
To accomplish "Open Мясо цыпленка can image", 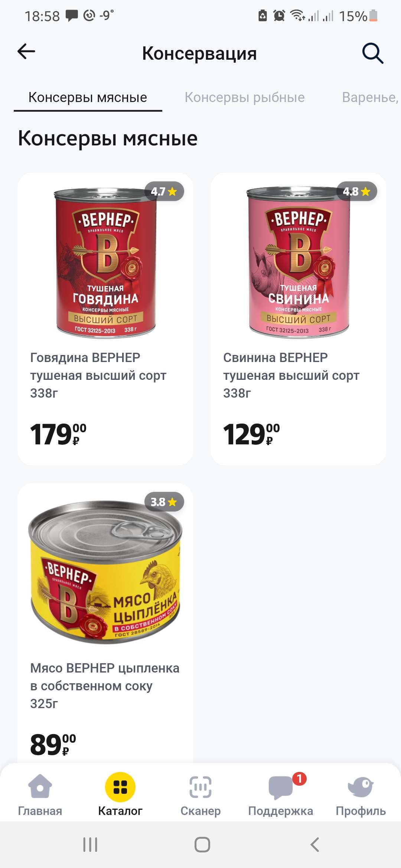I will click(x=105, y=570).
